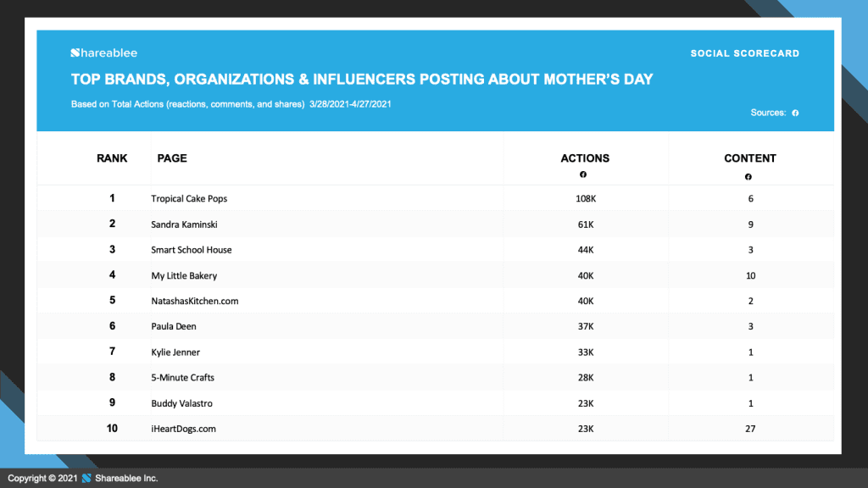The width and height of the screenshot is (868, 488).
Task: Click the Sources label in the header
Action: pyautogui.click(x=768, y=113)
